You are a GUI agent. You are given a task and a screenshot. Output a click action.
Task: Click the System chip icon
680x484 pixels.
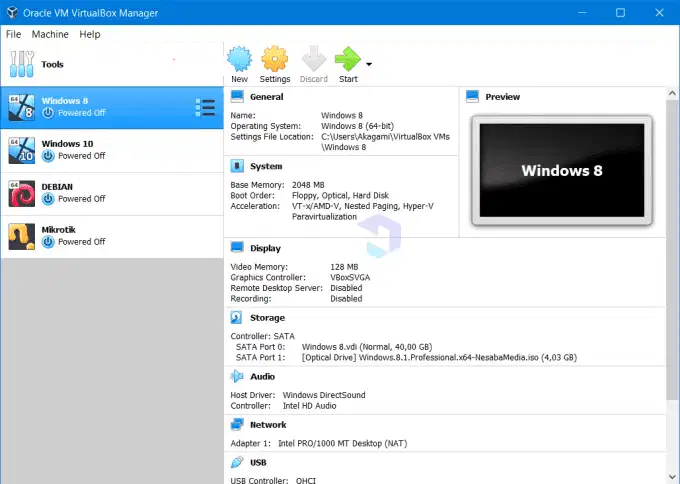[237, 166]
